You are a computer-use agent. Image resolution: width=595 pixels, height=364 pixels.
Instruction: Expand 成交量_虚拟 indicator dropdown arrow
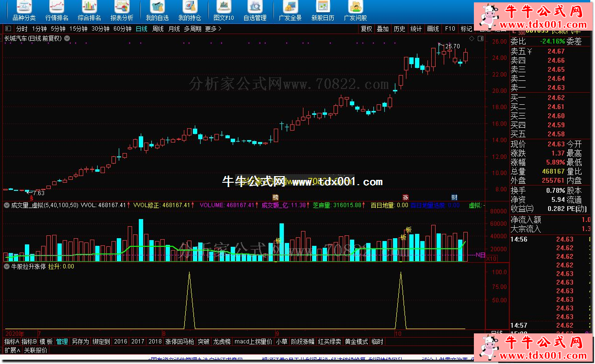click(x=7, y=205)
